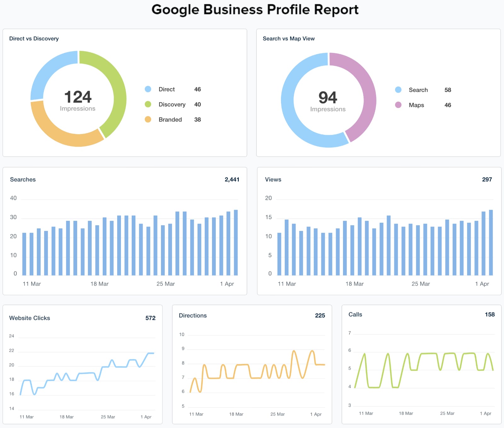Image resolution: width=504 pixels, height=428 pixels.
Task: Click the Direct value 46
Action: (198, 89)
